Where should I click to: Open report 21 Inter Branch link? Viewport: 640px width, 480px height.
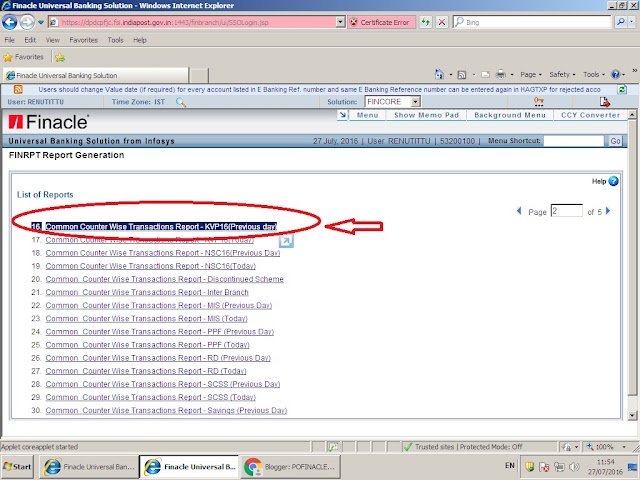(147, 292)
